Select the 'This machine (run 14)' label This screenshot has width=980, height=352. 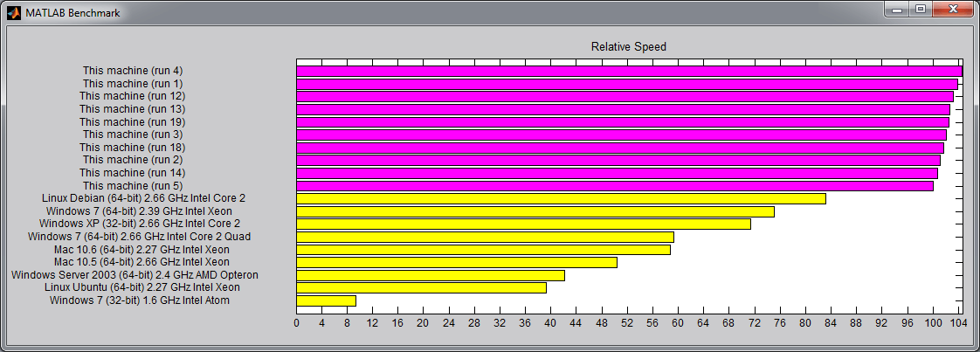133,173
